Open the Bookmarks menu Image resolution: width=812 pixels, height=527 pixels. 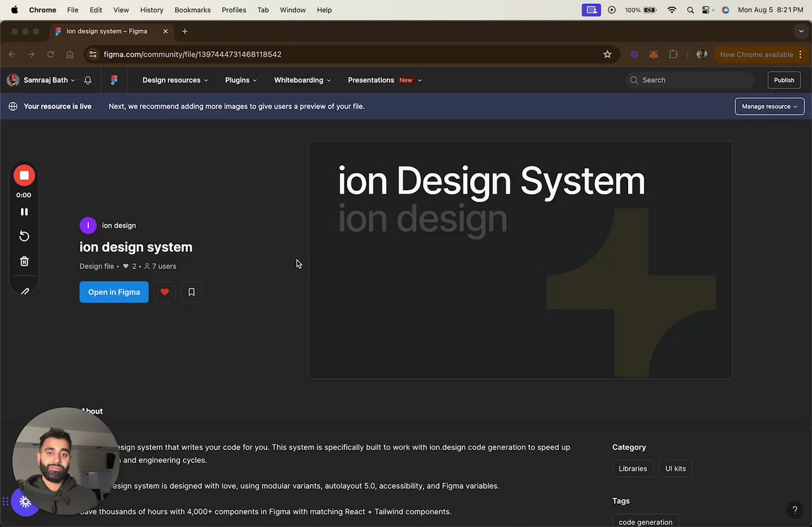pyautogui.click(x=192, y=10)
